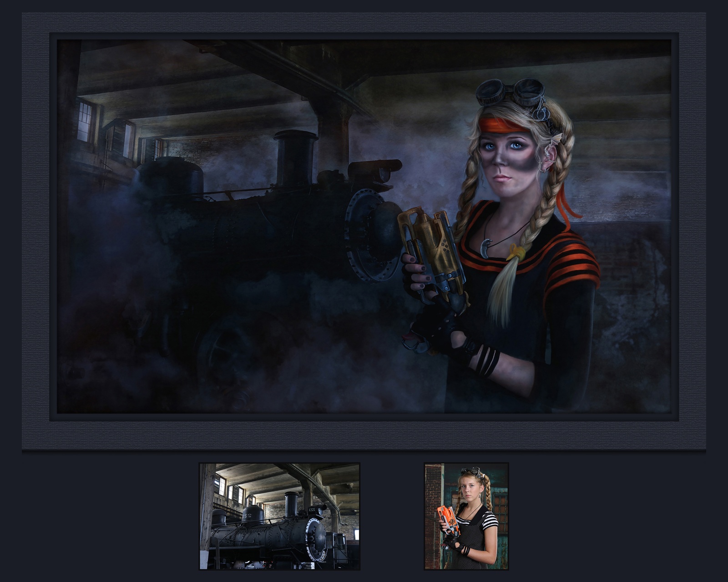Select the locomotive smokestack in main image
Screen dimensions: 728x582
pyautogui.click(x=294, y=157)
